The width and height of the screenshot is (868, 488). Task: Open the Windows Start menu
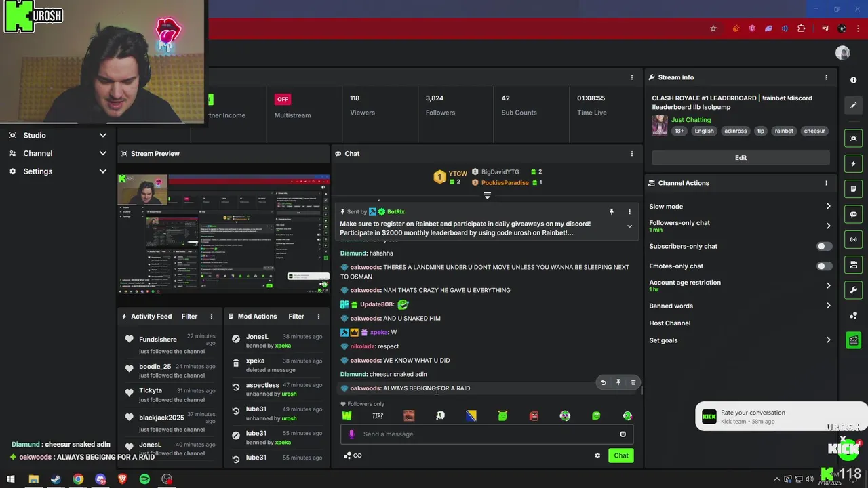coord(11,479)
